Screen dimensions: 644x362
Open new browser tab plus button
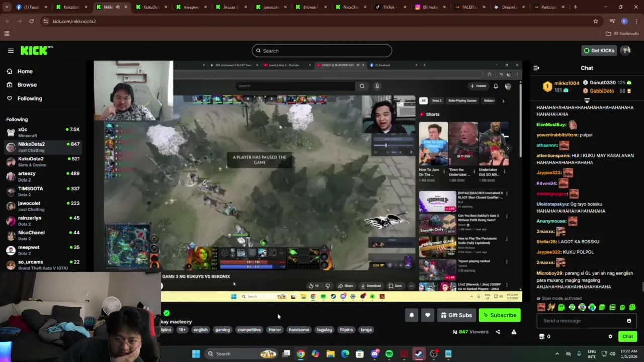[575, 7]
